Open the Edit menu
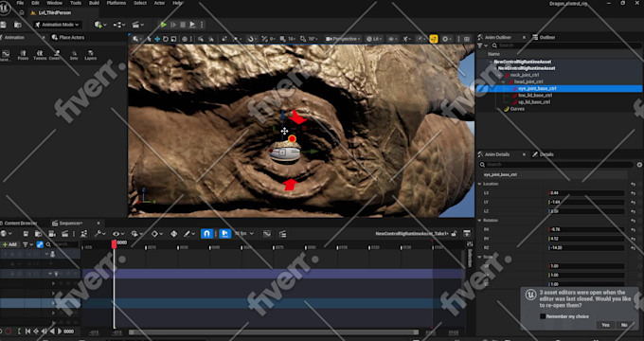Viewport: 644px width, 341px height. (35, 3)
